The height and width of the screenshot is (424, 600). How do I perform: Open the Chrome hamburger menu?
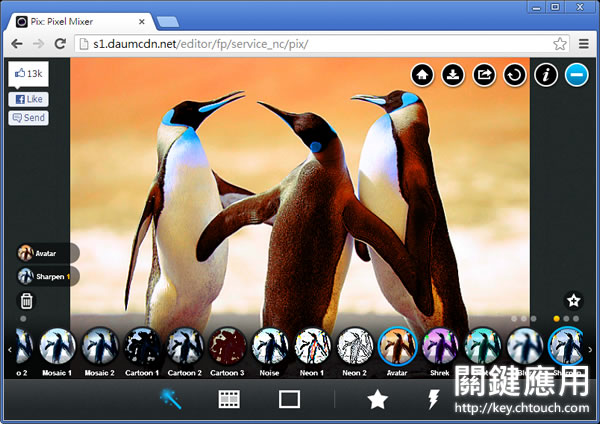[583, 44]
